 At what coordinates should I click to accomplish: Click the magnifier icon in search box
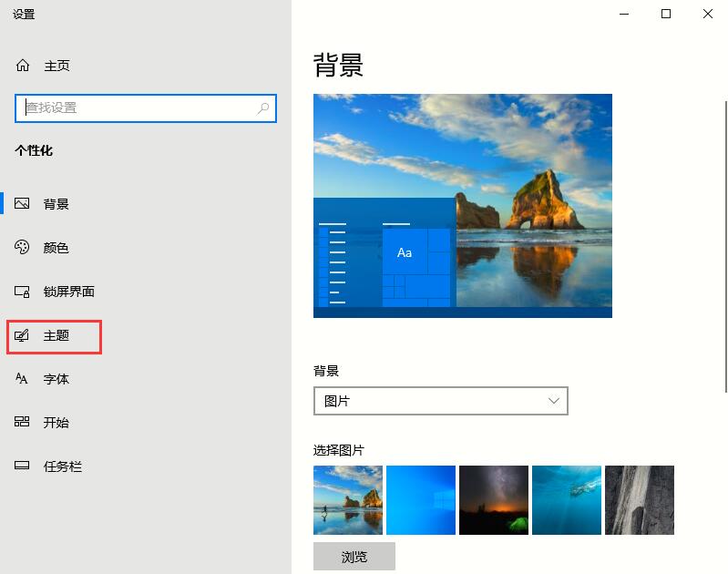[x=263, y=108]
